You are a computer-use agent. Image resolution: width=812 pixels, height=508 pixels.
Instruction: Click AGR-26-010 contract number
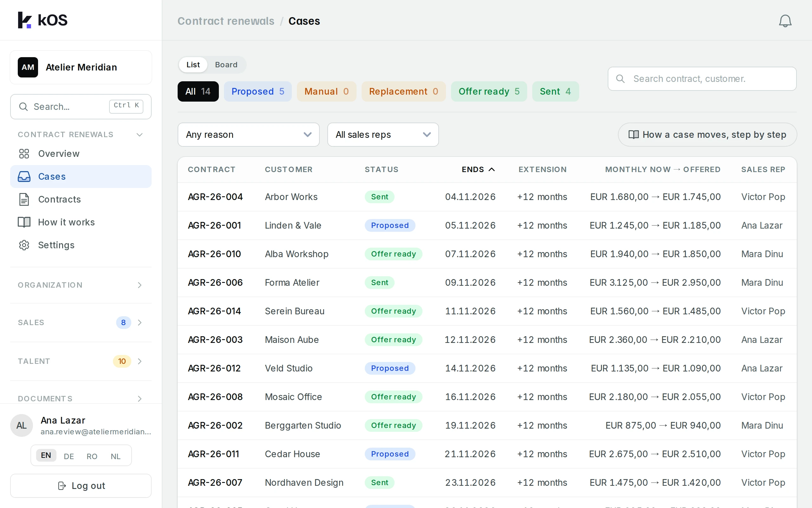tap(214, 254)
